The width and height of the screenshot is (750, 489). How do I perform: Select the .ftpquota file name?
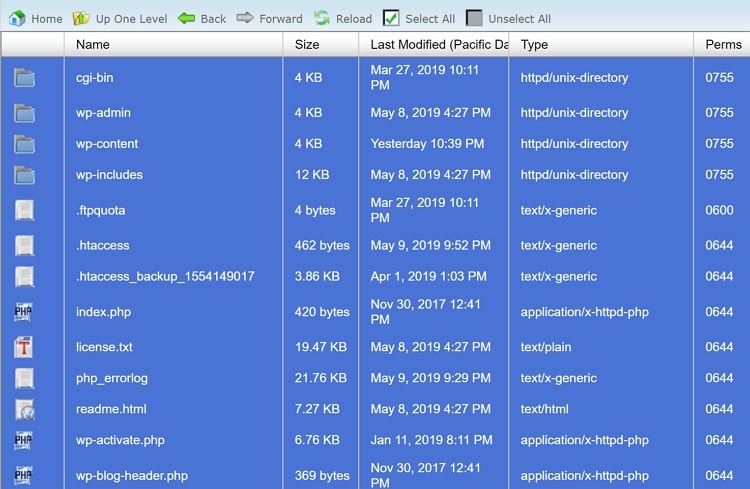[100, 211]
